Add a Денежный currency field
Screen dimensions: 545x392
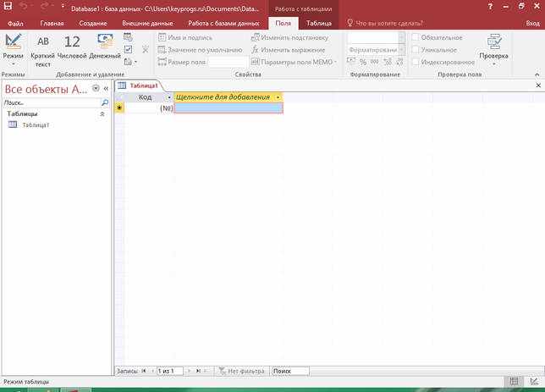tap(105, 47)
